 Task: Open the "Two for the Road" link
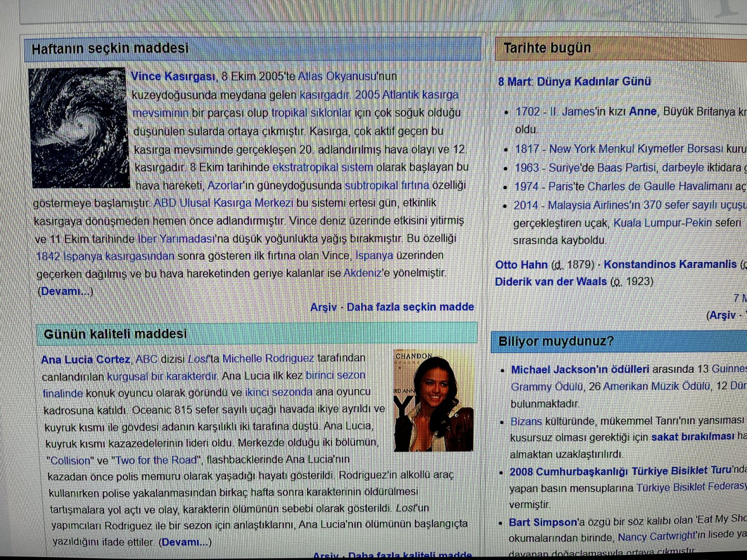coord(156,460)
